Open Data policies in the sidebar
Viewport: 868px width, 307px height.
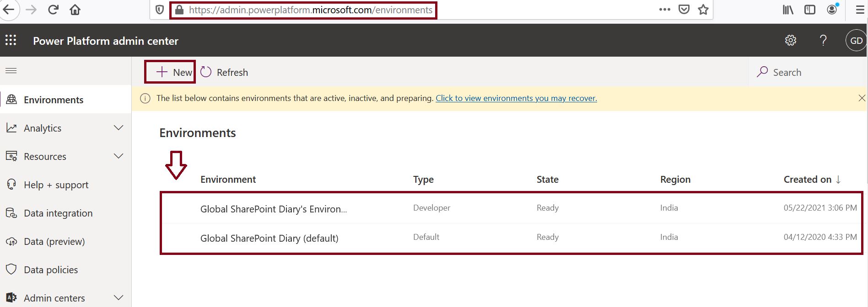click(x=50, y=270)
